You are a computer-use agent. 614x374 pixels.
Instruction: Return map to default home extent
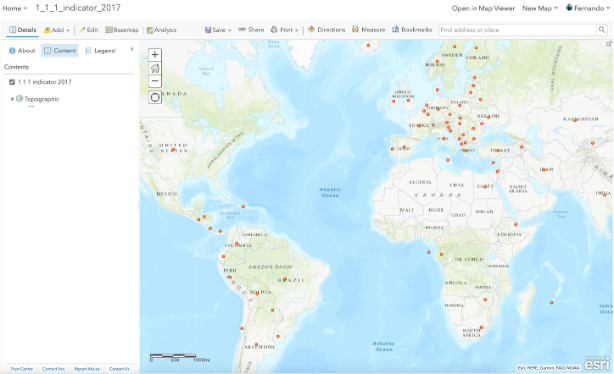click(155, 68)
